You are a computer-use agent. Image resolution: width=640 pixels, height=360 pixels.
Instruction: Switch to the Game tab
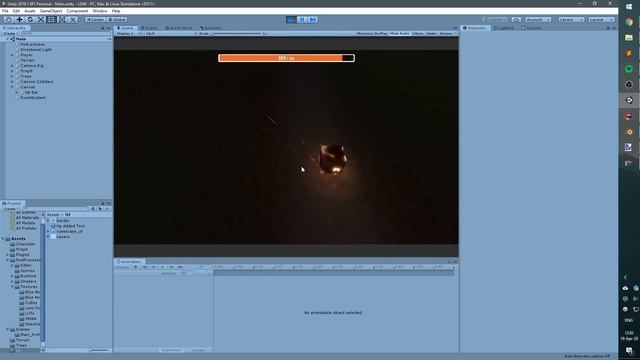click(125, 28)
